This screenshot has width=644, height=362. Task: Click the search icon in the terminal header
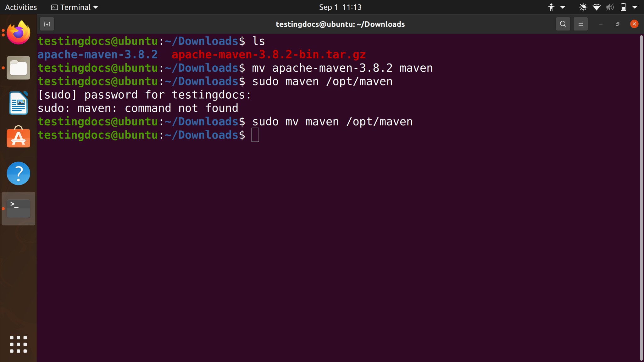[x=563, y=24]
